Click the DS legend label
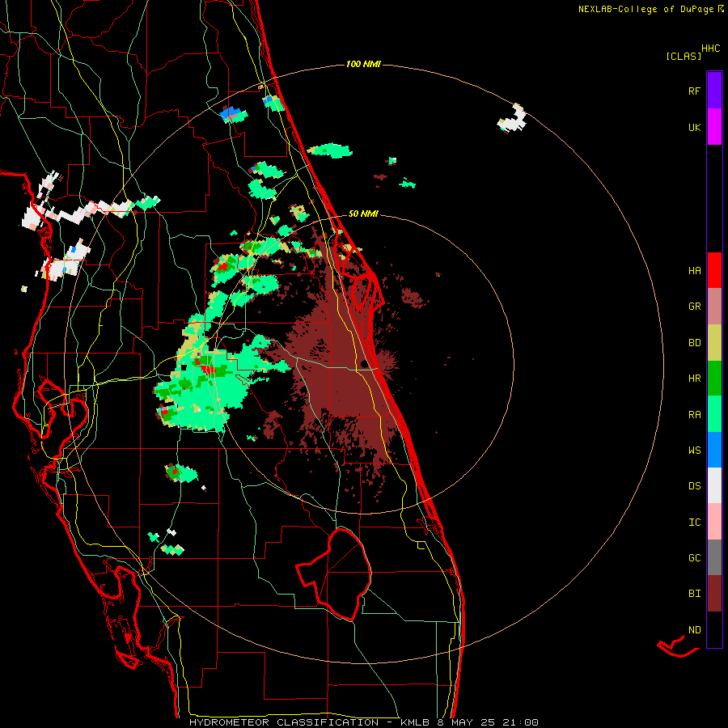The width and height of the screenshot is (728, 728). coord(694,486)
